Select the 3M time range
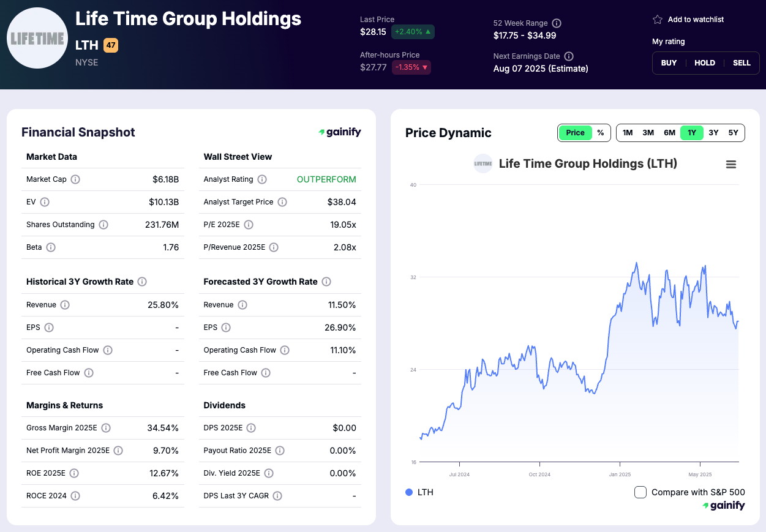Image resolution: width=766 pixels, height=532 pixels. pyautogui.click(x=648, y=133)
